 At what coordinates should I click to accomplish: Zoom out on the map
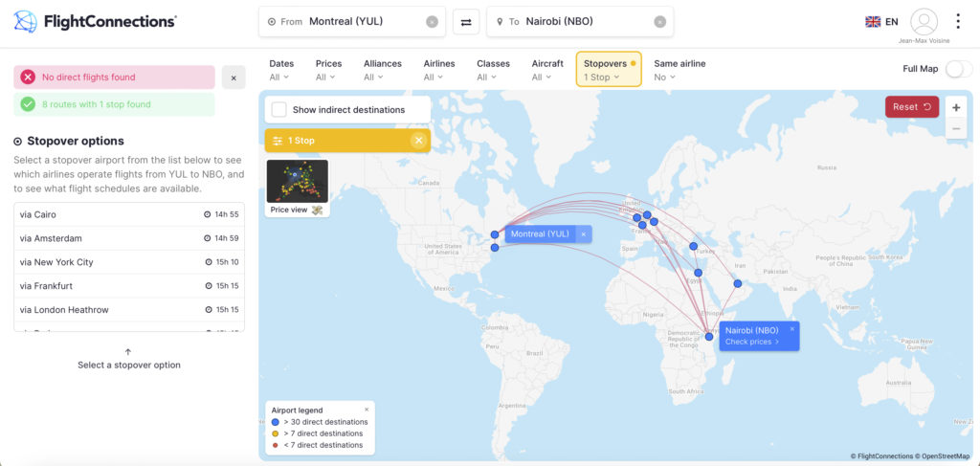click(x=956, y=129)
